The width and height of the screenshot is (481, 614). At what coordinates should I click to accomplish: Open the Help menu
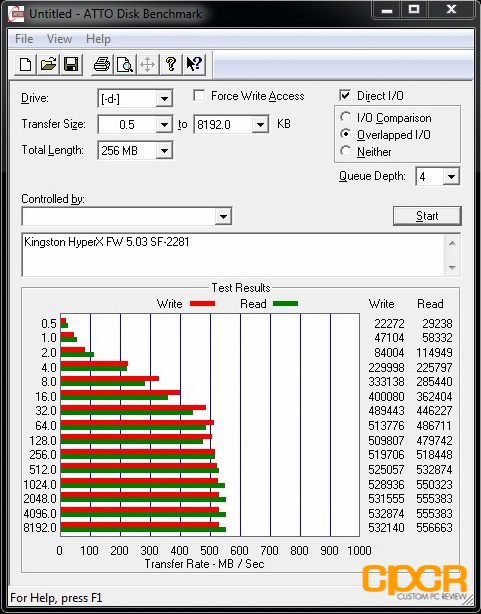point(98,39)
